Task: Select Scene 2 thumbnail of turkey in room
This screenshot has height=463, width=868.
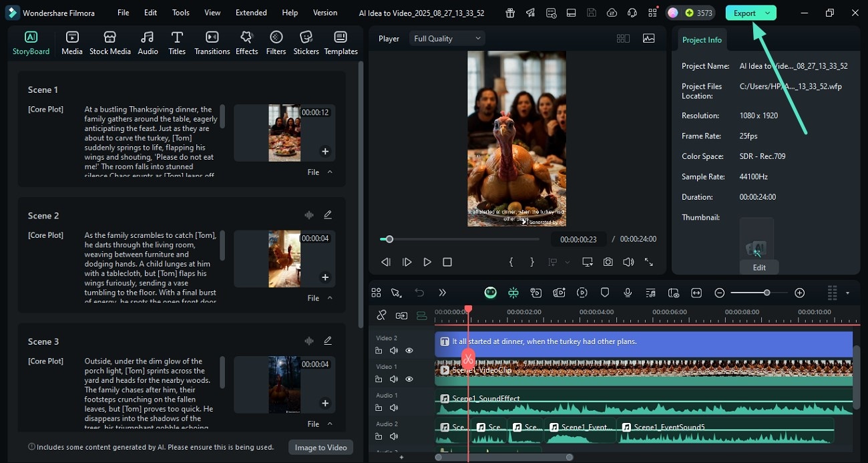Action: point(284,259)
